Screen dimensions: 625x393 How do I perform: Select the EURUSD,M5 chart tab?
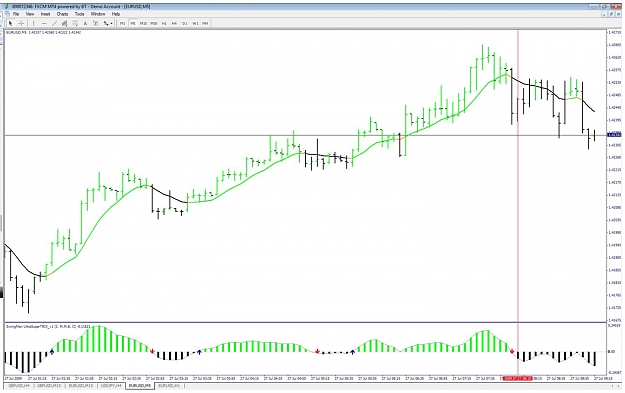pyautogui.click(x=140, y=386)
